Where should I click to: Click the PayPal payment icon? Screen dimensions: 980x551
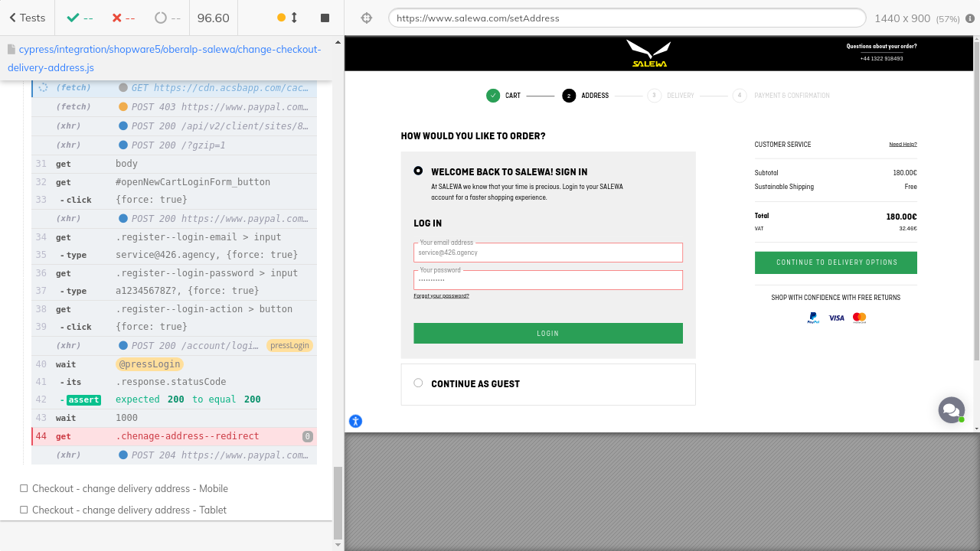[813, 318]
